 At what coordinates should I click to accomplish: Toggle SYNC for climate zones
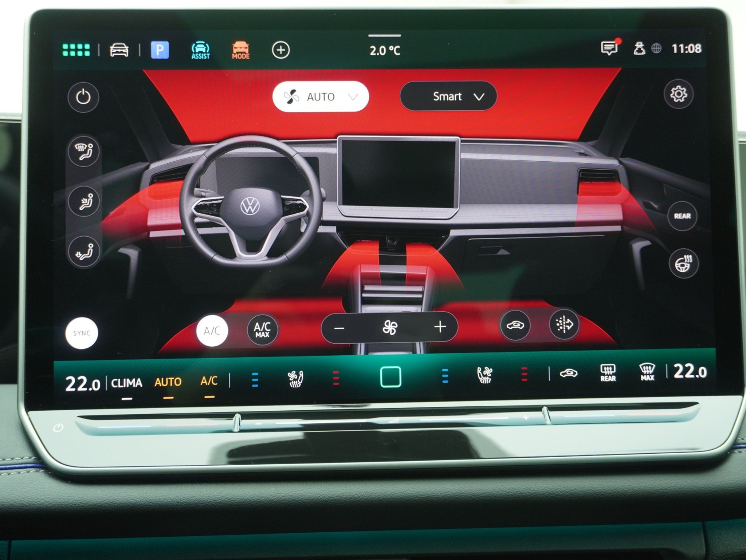point(82,332)
